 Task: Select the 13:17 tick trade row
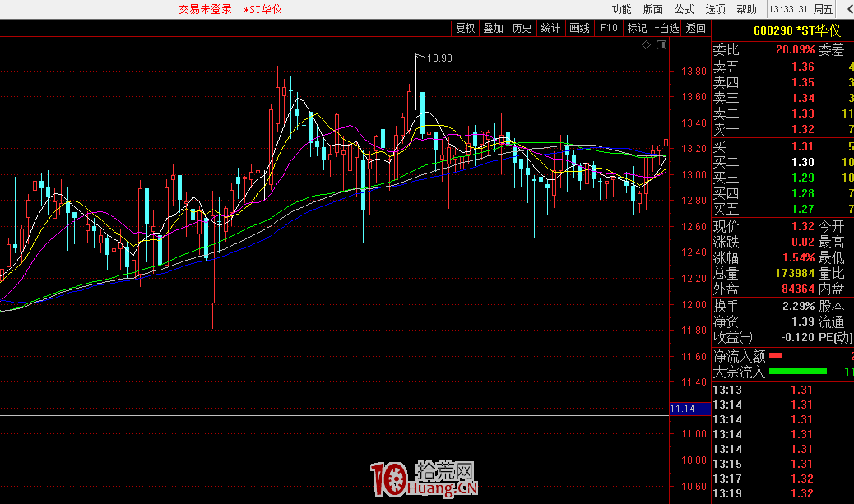(782, 479)
